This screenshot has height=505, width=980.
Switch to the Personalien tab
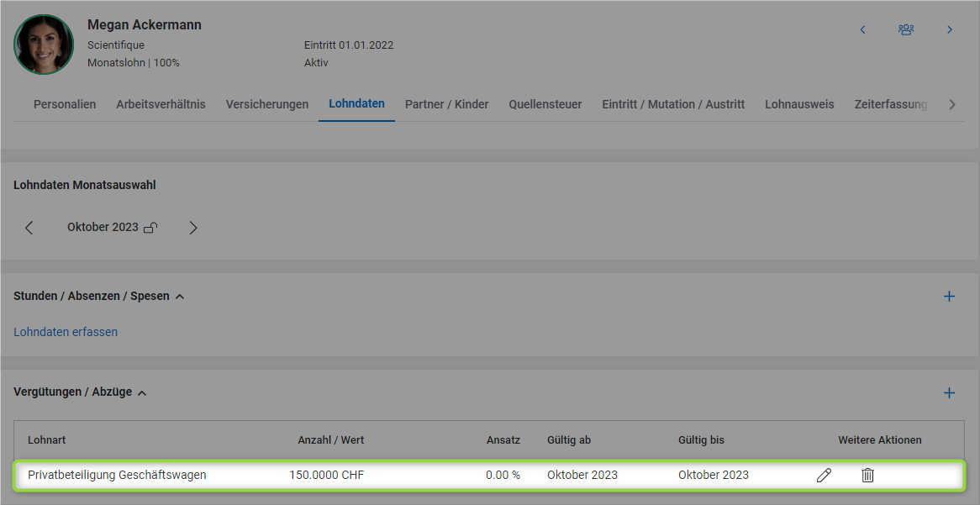click(x=65, y=104)
